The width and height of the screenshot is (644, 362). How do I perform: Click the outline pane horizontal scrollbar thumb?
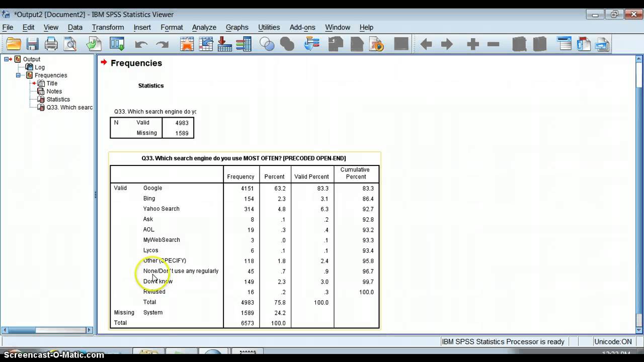click(x=22, y=330)
